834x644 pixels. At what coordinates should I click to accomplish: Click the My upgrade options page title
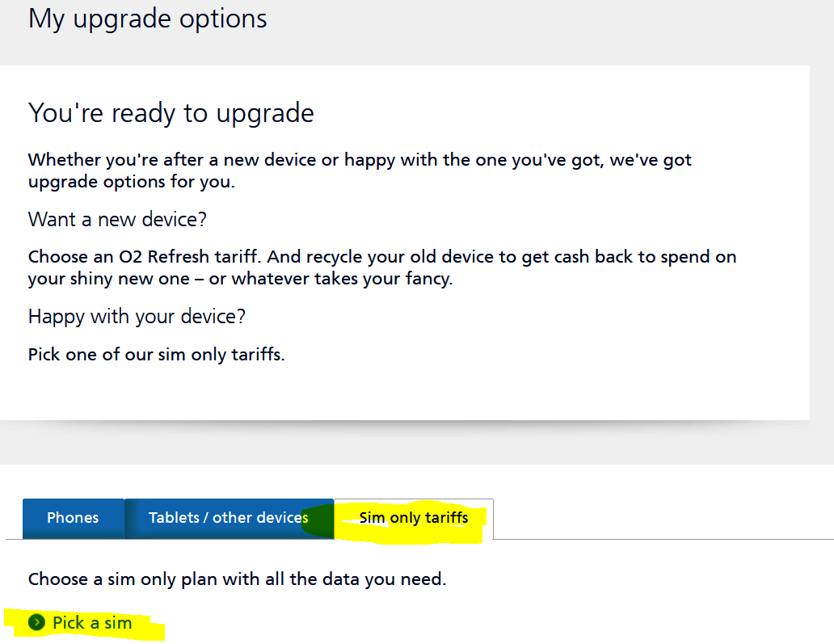click(148, 19)
